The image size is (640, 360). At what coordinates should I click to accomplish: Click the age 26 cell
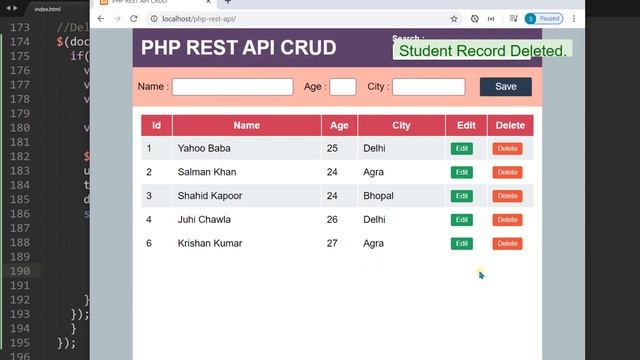tap(339, 219)
